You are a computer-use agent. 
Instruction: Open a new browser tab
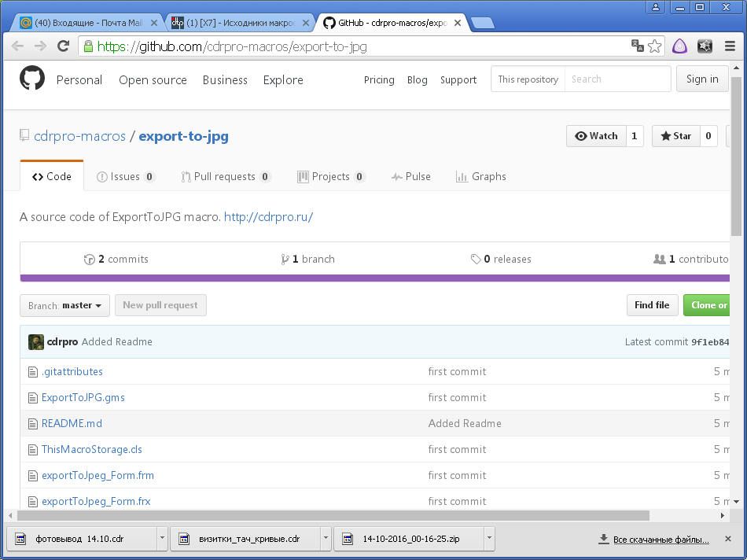[x=482, y=23]
